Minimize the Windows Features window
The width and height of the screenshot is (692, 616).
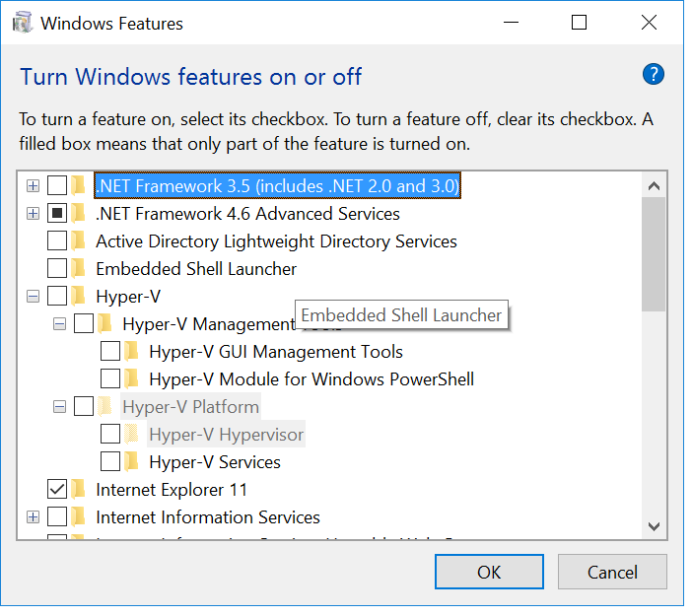coord(511,22)
